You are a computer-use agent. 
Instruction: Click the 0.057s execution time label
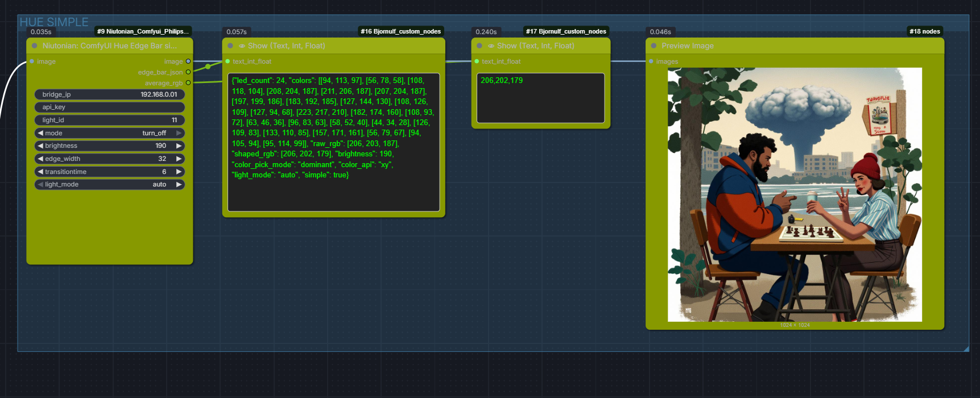pos(237,32)
